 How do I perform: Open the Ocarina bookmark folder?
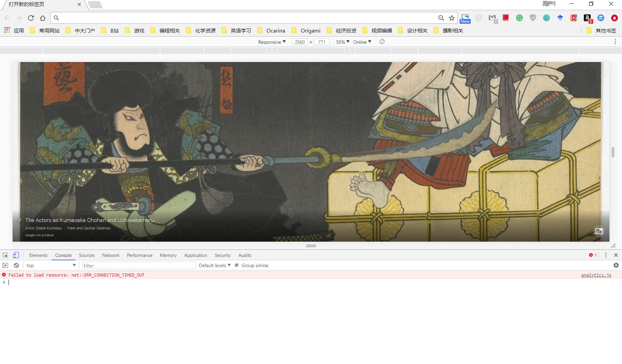(271, 31)
